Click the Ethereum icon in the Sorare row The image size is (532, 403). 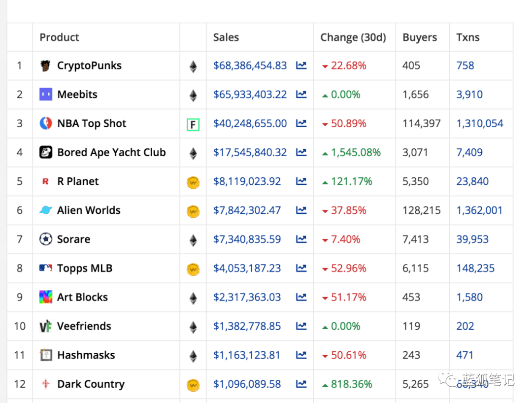click(x=193, y=240)
